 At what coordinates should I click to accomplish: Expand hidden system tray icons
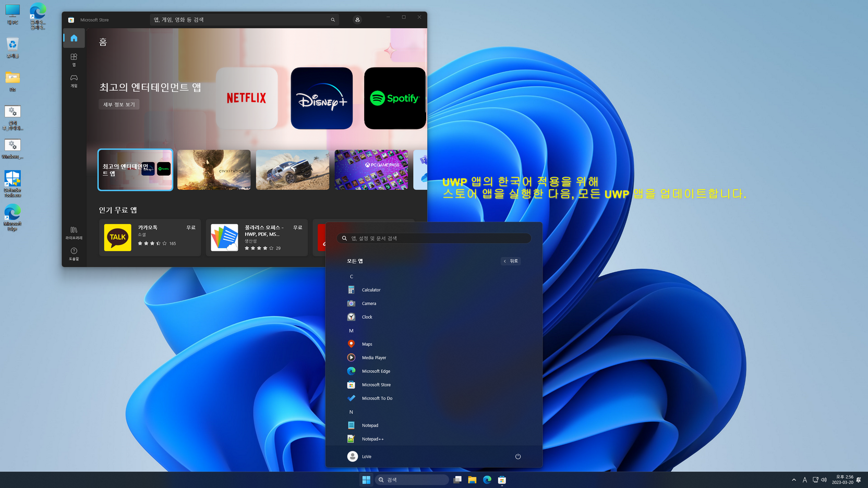tap(794, 480)
